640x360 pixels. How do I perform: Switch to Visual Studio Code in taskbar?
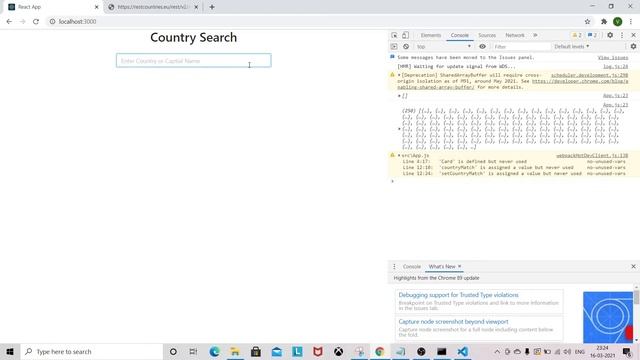[462, 351]
